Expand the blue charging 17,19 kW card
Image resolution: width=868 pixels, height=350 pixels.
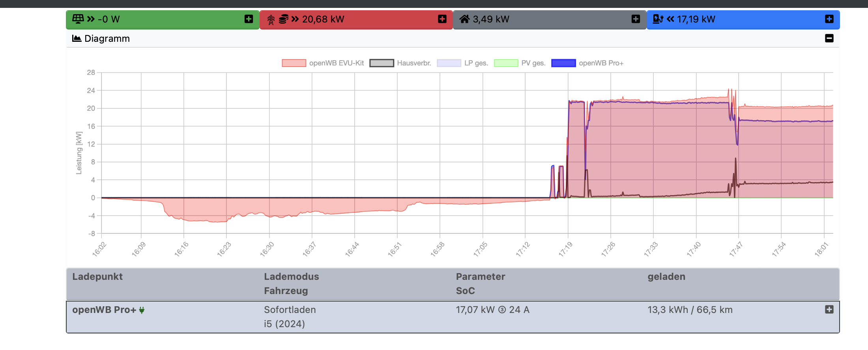[x=829, y=19]
